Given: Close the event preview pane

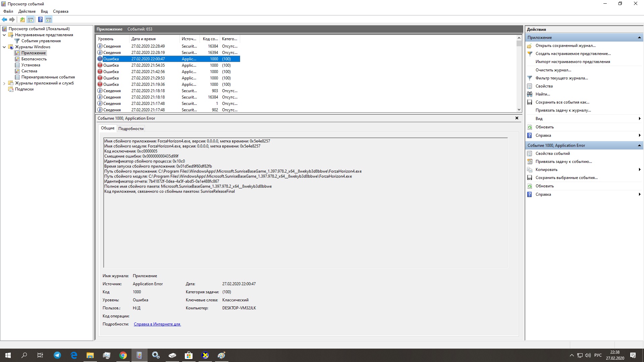Looking at the screenshot, I should 517,118.
